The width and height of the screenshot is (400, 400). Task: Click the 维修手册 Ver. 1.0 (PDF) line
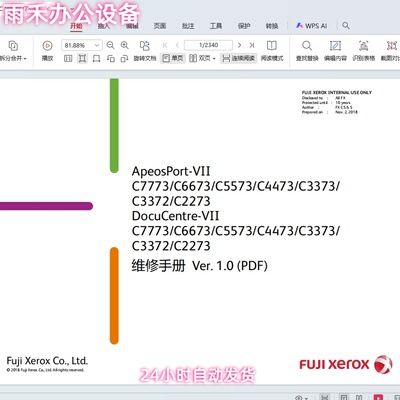[x=199, y=266]
